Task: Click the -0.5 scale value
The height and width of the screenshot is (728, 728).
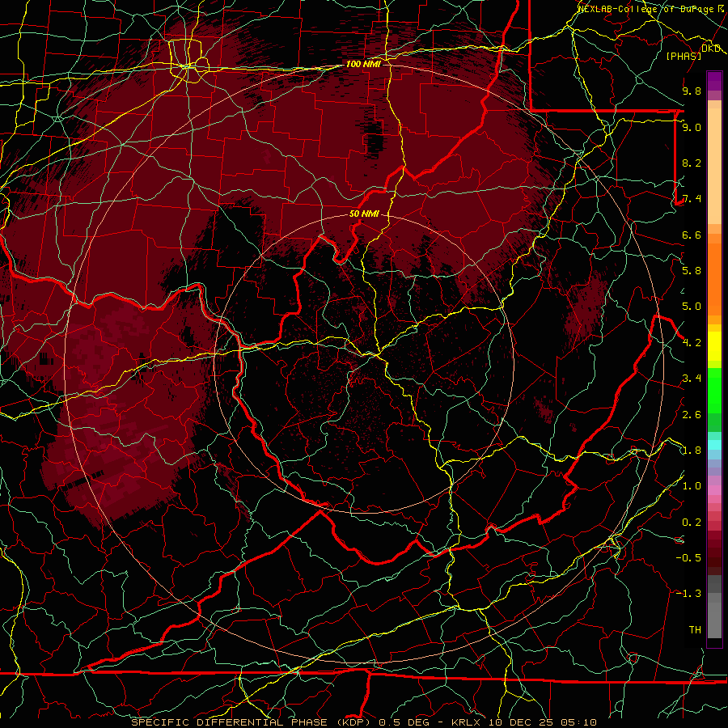Action: coord(688,557)
